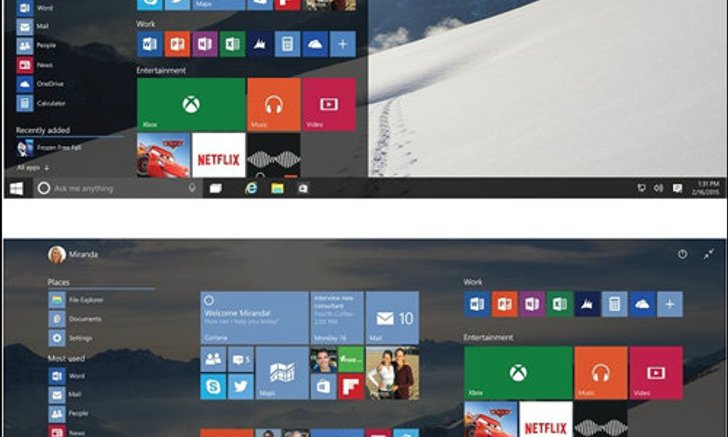Screen dimensions: 728x437
Task: Open the man's portrait photo tile
Action: pos(323,359)
